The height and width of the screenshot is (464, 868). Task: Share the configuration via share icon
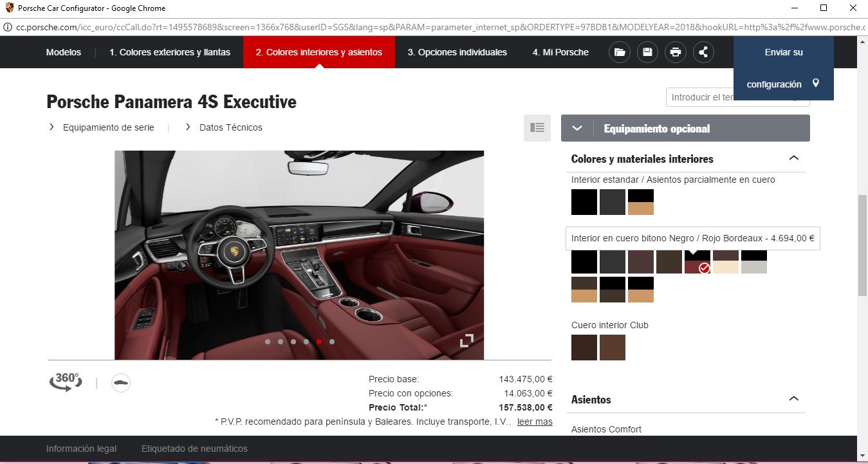pyautogui.click(x=703, y=52)
